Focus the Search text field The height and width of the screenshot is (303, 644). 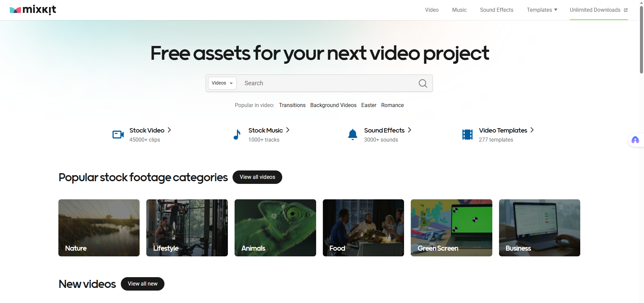point(326,83)
